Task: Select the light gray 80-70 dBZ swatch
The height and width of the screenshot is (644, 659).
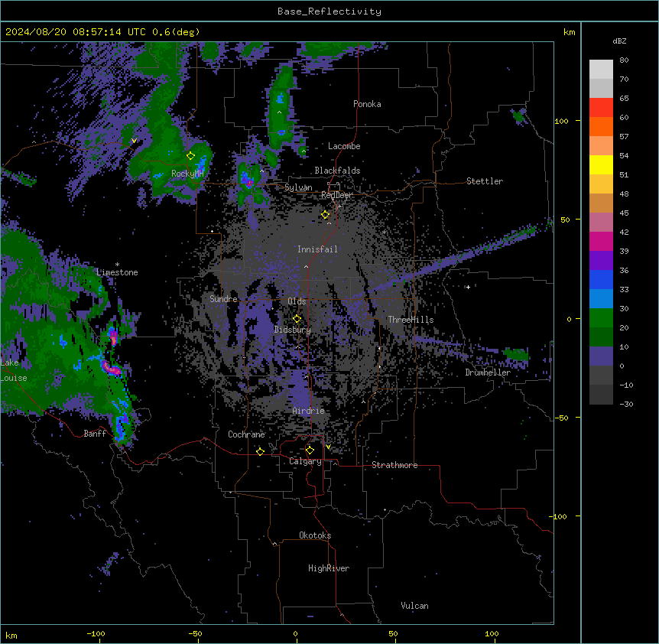Action: 601,70
